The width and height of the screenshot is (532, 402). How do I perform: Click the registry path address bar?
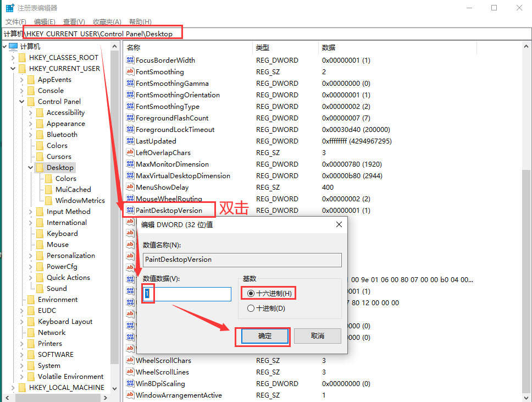click(266, 34)
